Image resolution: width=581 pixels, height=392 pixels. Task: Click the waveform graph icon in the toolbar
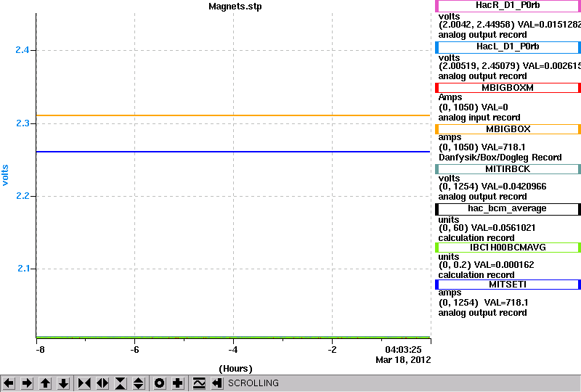coord(199,383)
